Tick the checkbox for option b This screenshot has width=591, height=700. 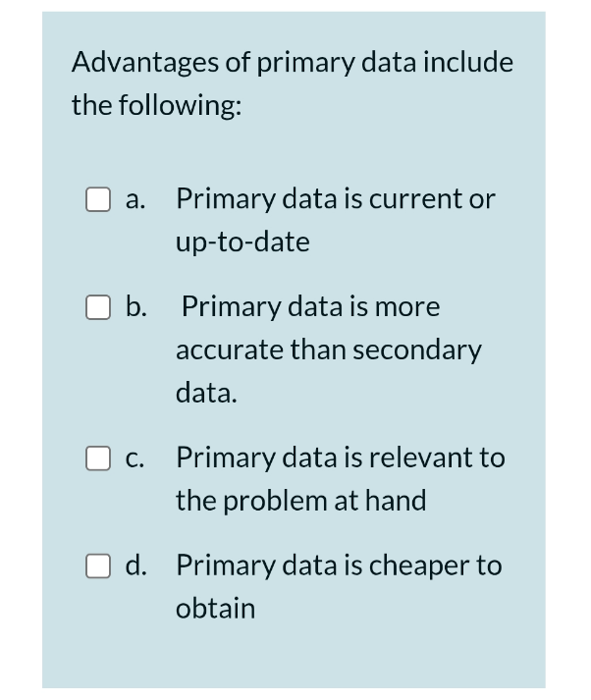[98, 307]
